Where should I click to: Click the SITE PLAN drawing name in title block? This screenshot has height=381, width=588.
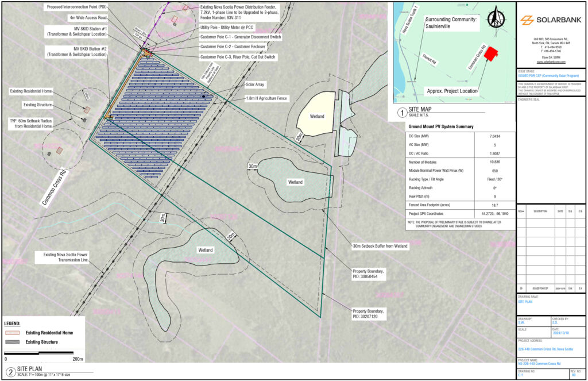tap(525, 302)
